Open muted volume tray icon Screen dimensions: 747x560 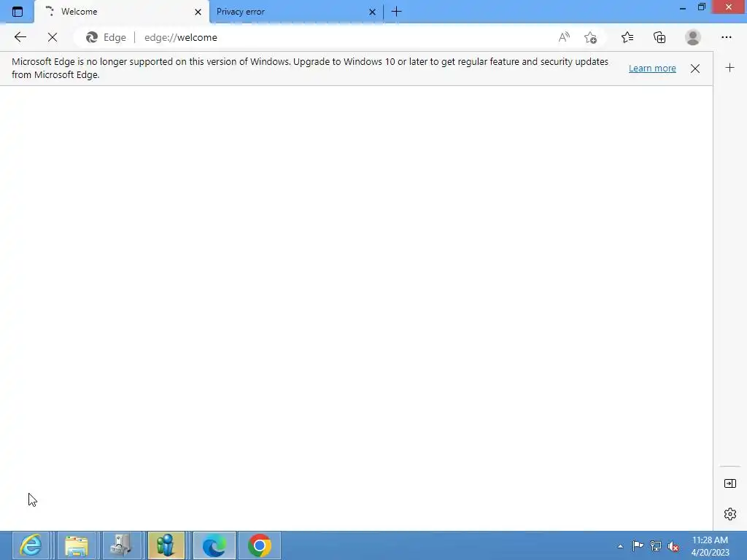click(x=673, y=546)
